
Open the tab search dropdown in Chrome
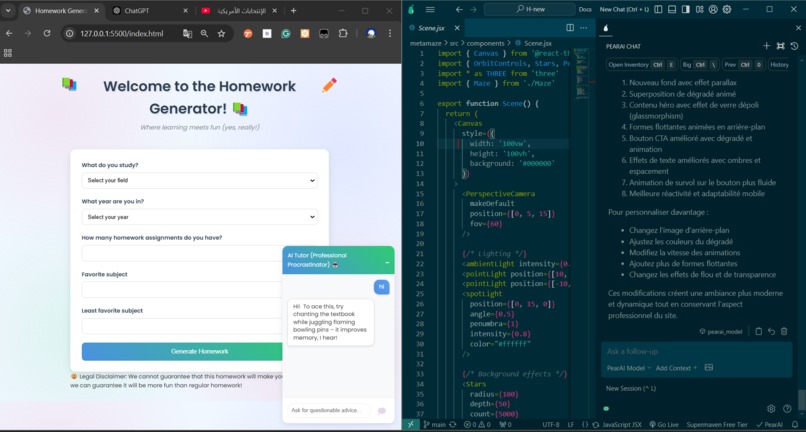[x=8, y=10]
